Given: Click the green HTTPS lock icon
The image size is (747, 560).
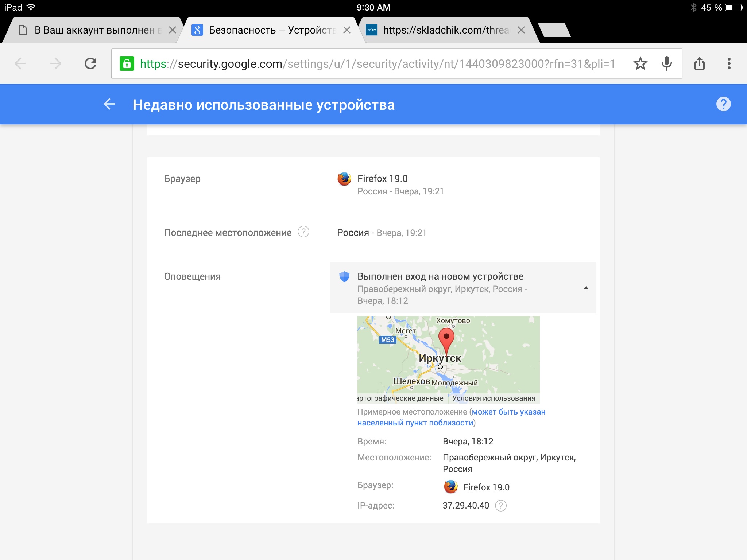Looking at the screenshot, I should coord(127,64).
